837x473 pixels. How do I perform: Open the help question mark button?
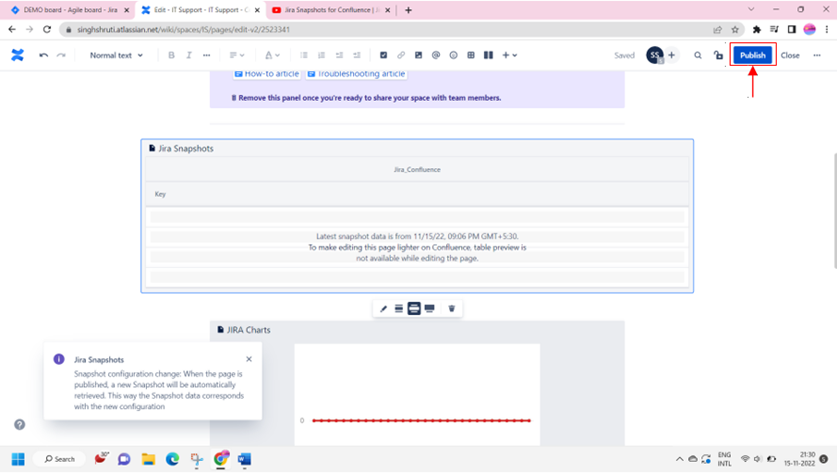point(20,424)
